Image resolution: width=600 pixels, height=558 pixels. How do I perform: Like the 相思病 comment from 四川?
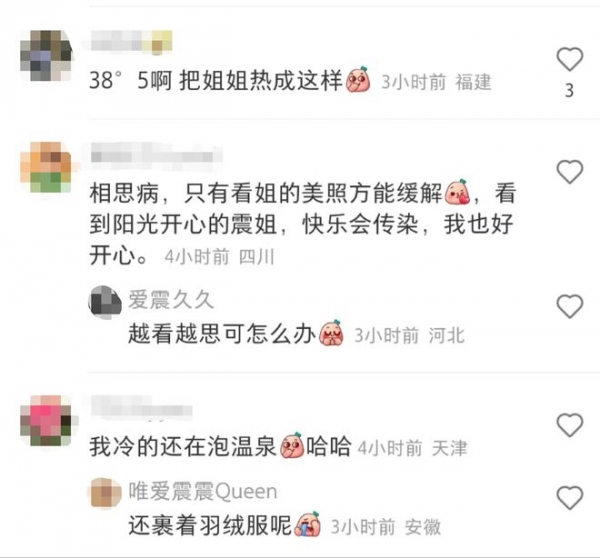(x=569, y=171)
